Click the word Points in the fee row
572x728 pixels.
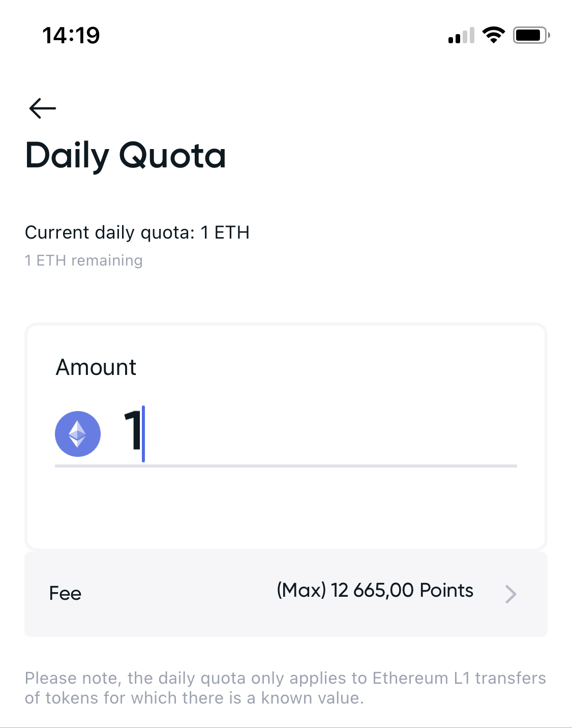pos(446,591)
